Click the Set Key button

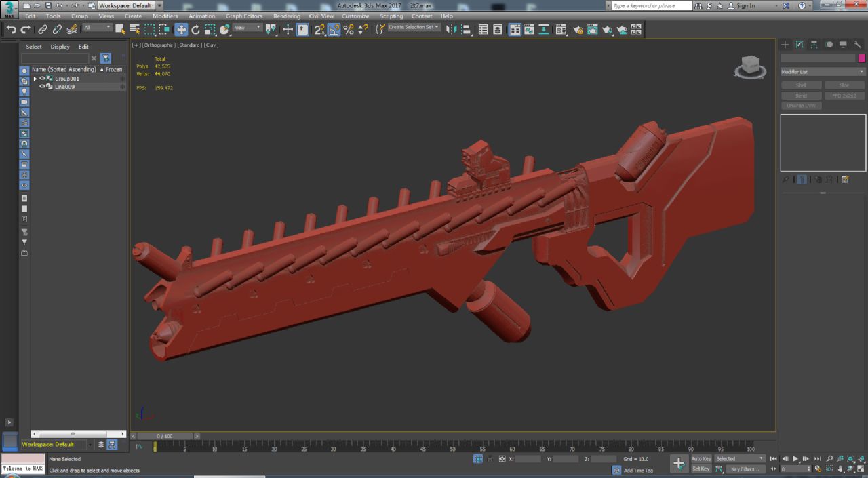(x=701, y=469)
